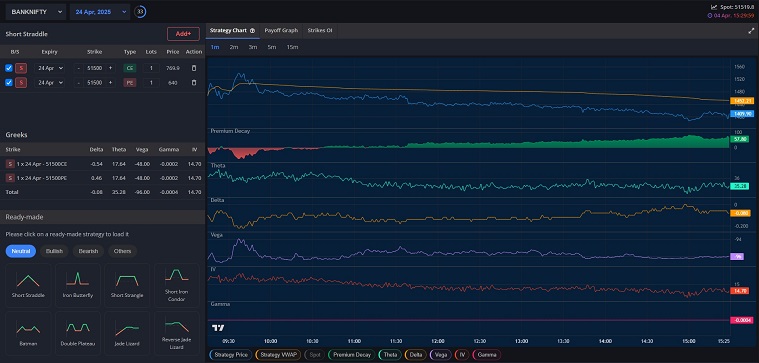
Task: Toggle CE option type on first leg
Action: coord(129,68)
